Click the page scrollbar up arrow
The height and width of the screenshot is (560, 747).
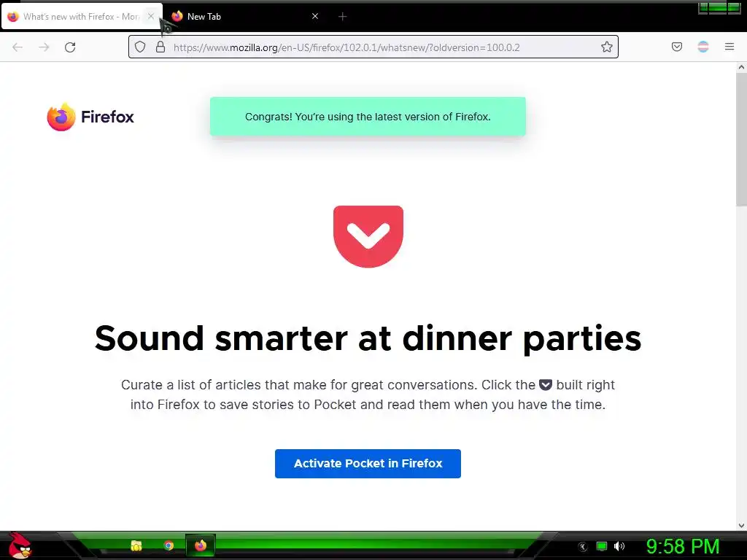(741, 67)
